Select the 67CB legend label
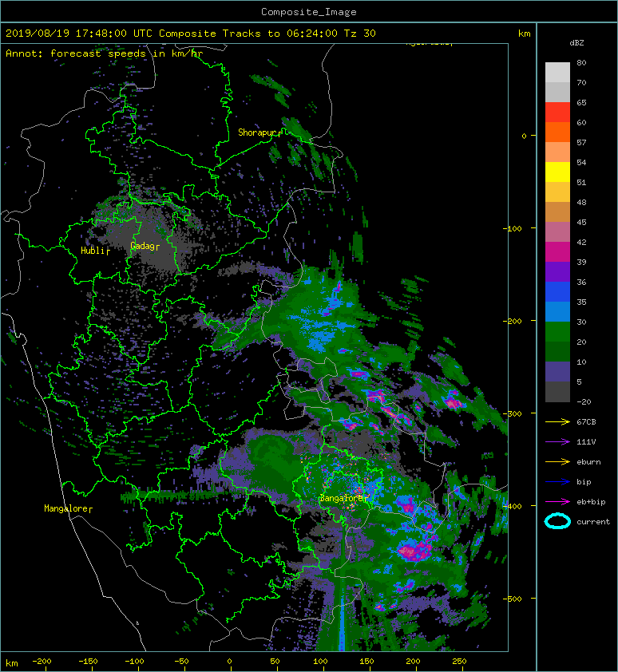 coord(586,421)
